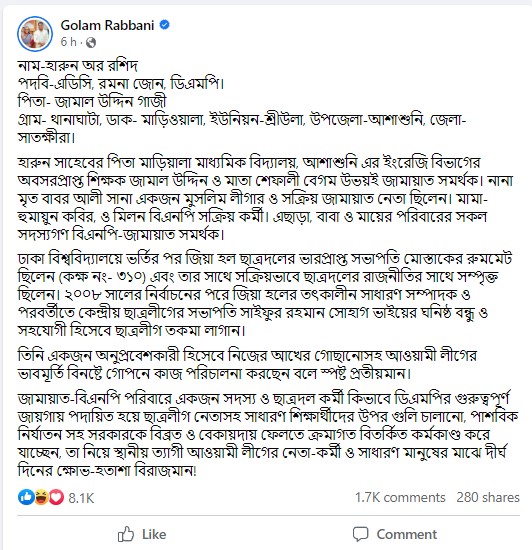Click paragraph starting "ঢাকা বিশ্ববিদ্যালয়ে ভর্তির পর"
532x550 pixels.
(x=265, y=295)
